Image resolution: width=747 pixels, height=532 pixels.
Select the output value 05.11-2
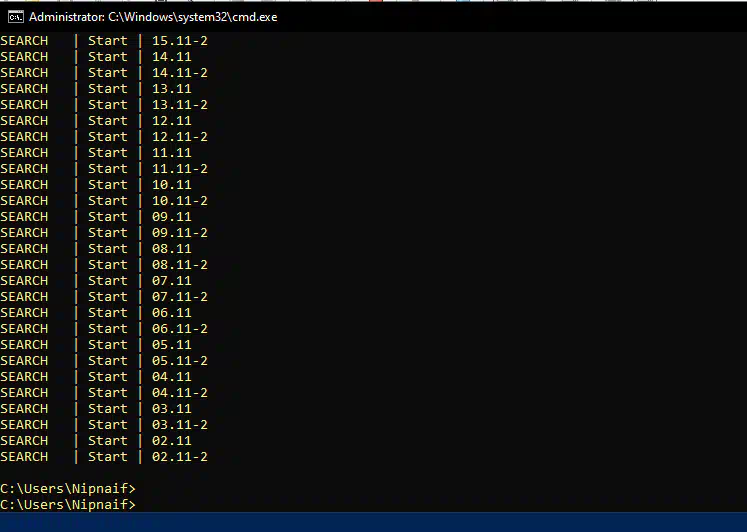pos(180,361)
